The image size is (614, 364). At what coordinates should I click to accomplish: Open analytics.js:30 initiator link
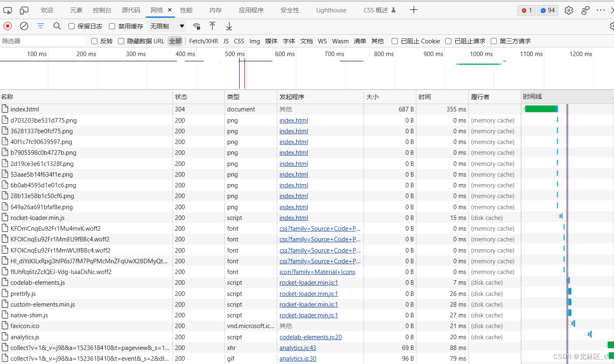298,359
